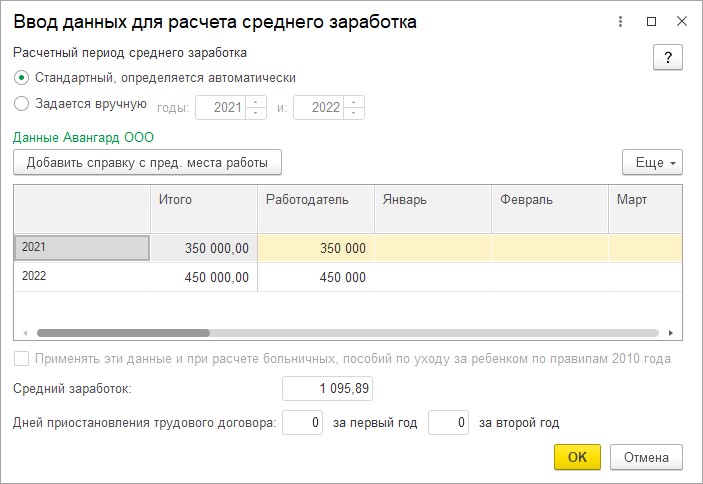This screenshot has height=484, width=703.
Task: Click the scroll right arrow of the table
Action: click(671, 333)
